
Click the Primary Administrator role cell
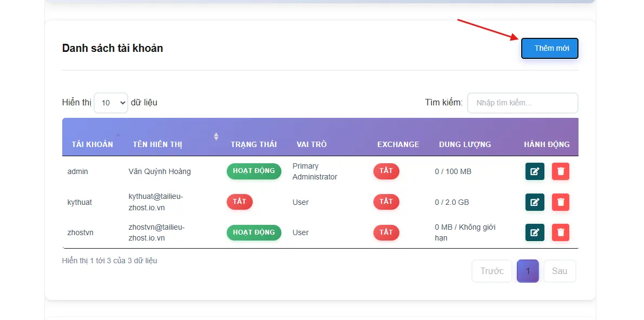(315, 171)
